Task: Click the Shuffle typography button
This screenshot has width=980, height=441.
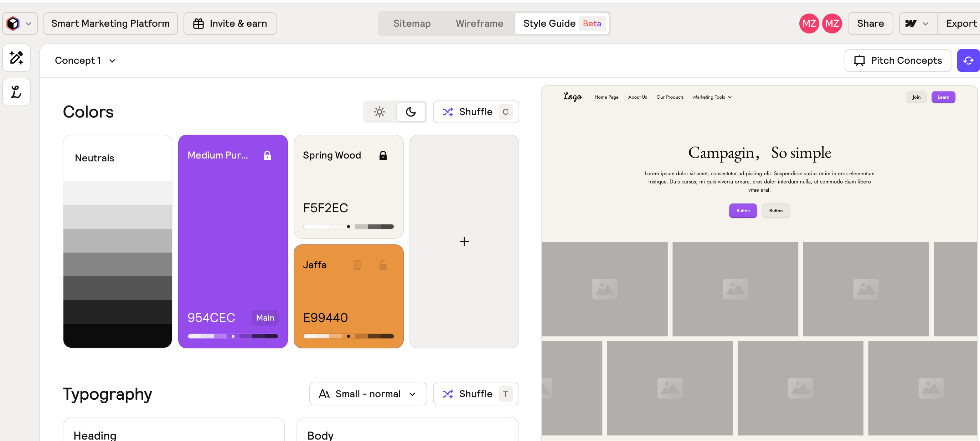Action: tap(475, 394)
